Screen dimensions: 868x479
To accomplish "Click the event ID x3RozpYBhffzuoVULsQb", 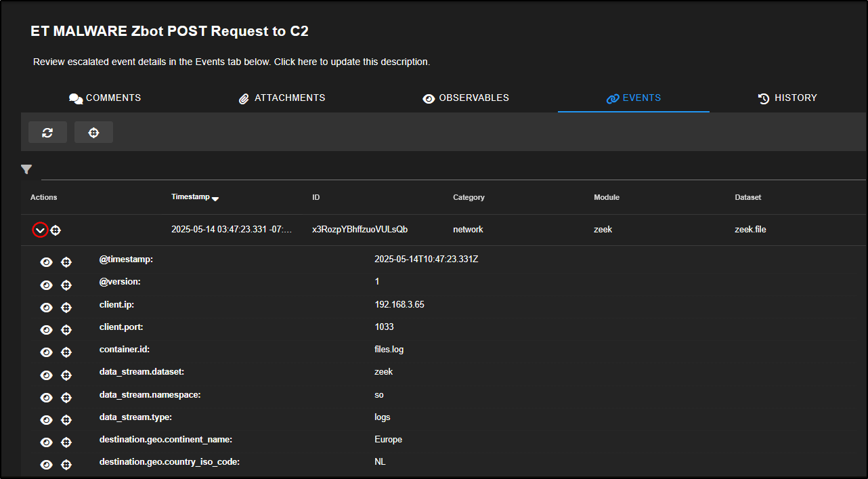I will click(360, 230).
